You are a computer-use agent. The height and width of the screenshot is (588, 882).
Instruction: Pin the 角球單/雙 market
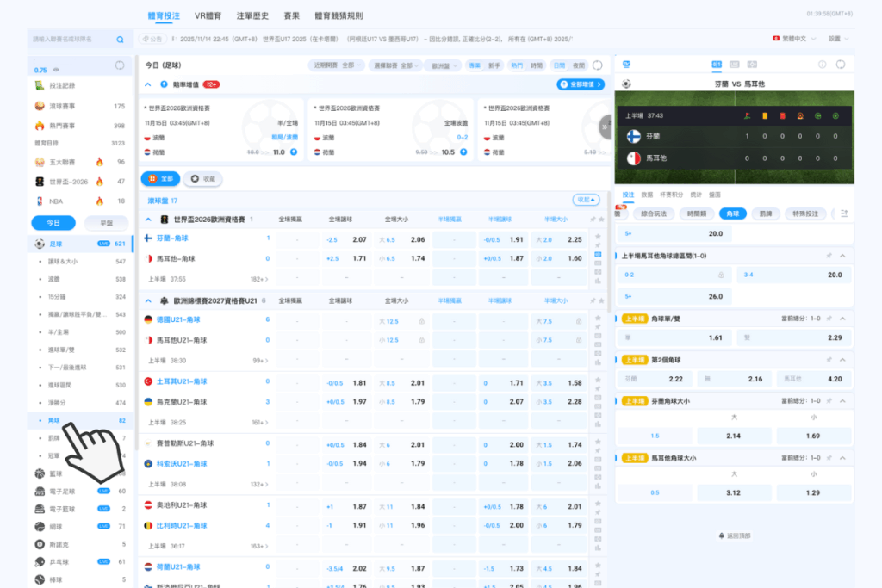pos(829,318)
